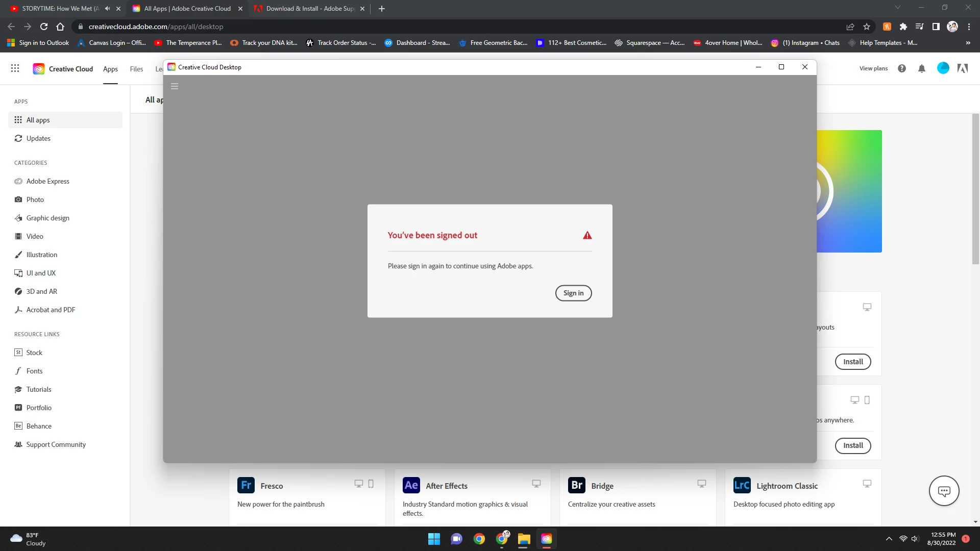The image size is (980, 551).
Task: Toggle the browser side panel
Action: (936, 27)
